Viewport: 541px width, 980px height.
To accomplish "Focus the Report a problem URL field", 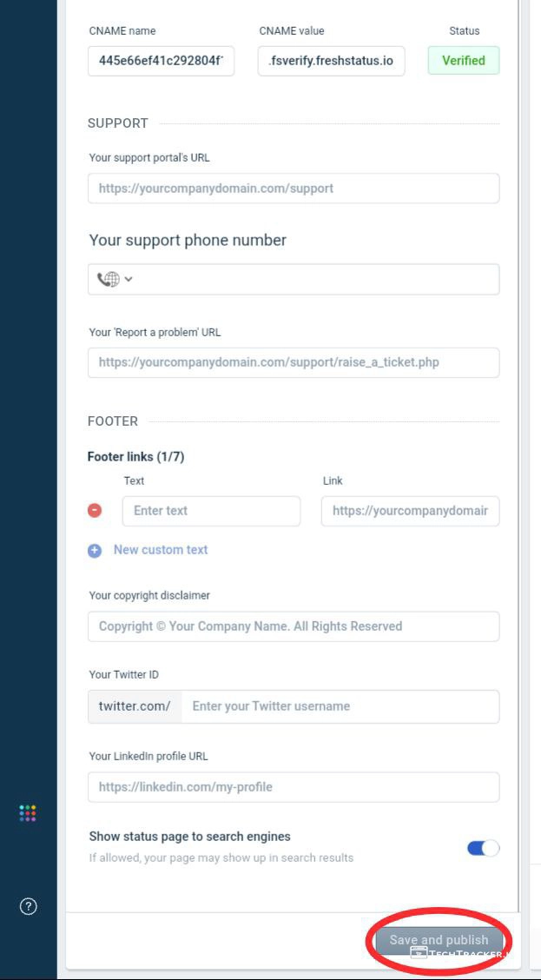I will point(294,362).
